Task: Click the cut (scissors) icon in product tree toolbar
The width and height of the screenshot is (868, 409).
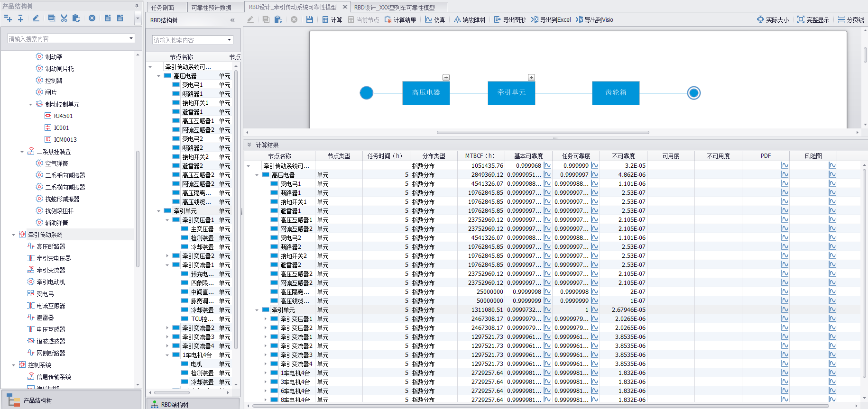Action: pyautogui.click(x=64, y=18)
